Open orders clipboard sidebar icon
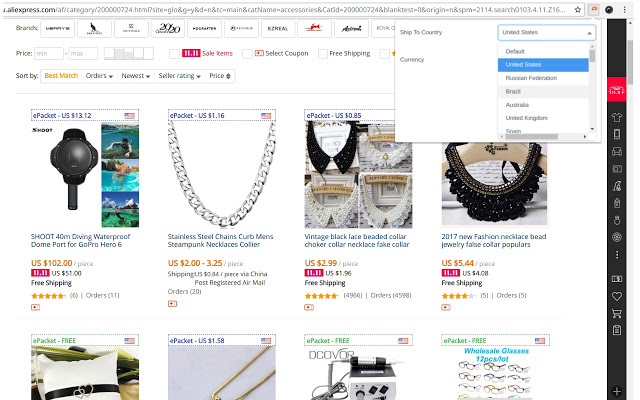This screenshot has height=400, width=640. 617,330
